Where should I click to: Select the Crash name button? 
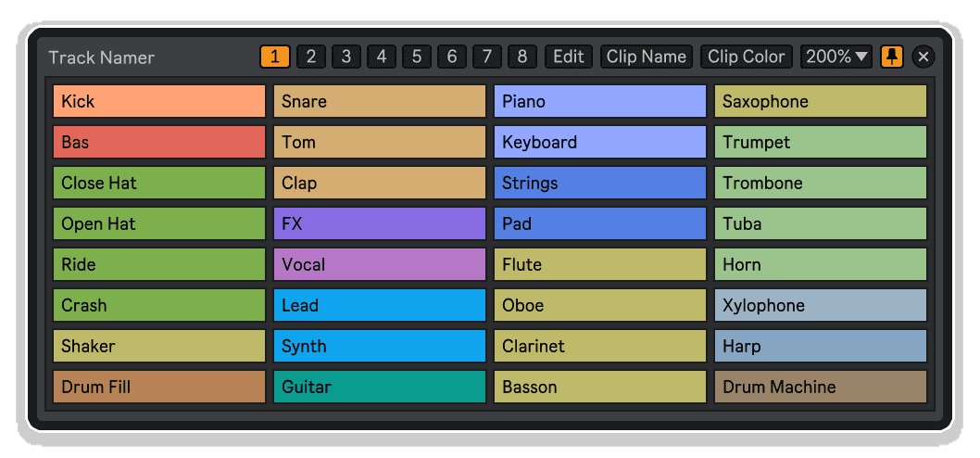pos(159,305)
